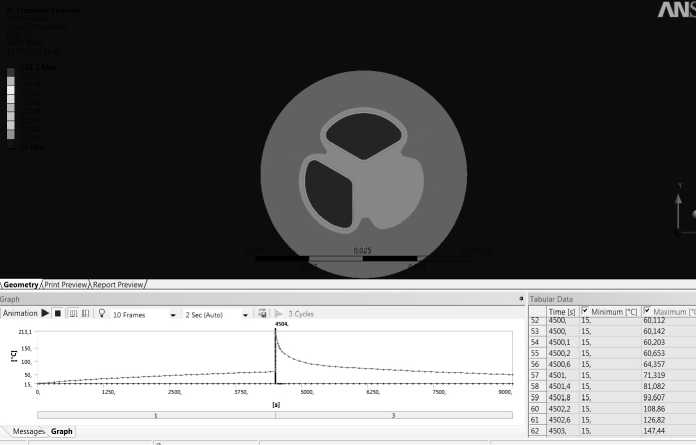The image size is (696, 445).
Task: Click the Tabular Data panel title
Action: [551, 299]
